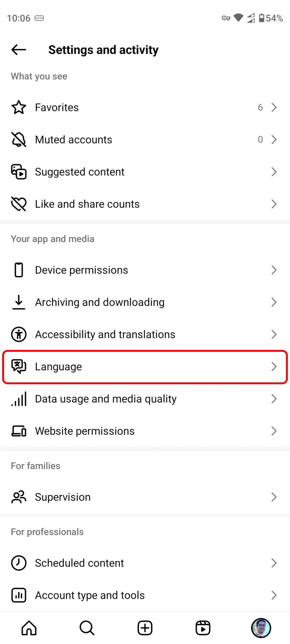Open Data usage and media quality
Viewport: 290px width, 644px height.
pyautogui.click(x=145, y=398)
